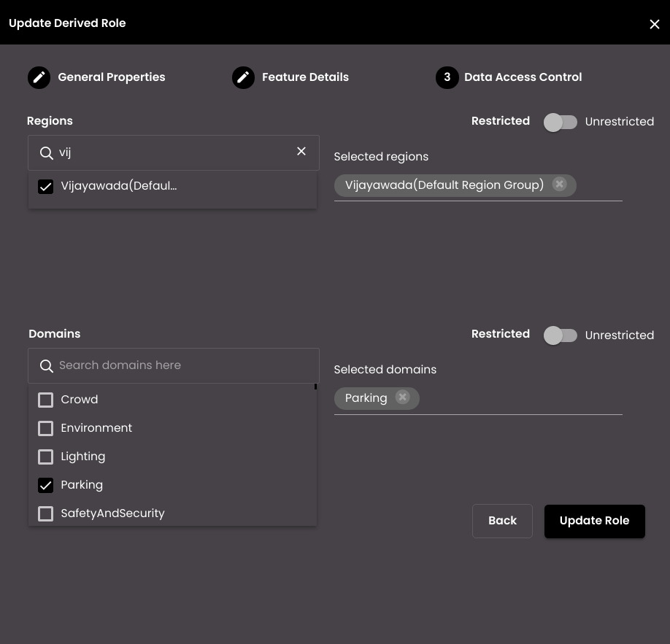Check the Crowd domain checkbox
This screenshot has height=644, width=670.
[x=46, y=400]
